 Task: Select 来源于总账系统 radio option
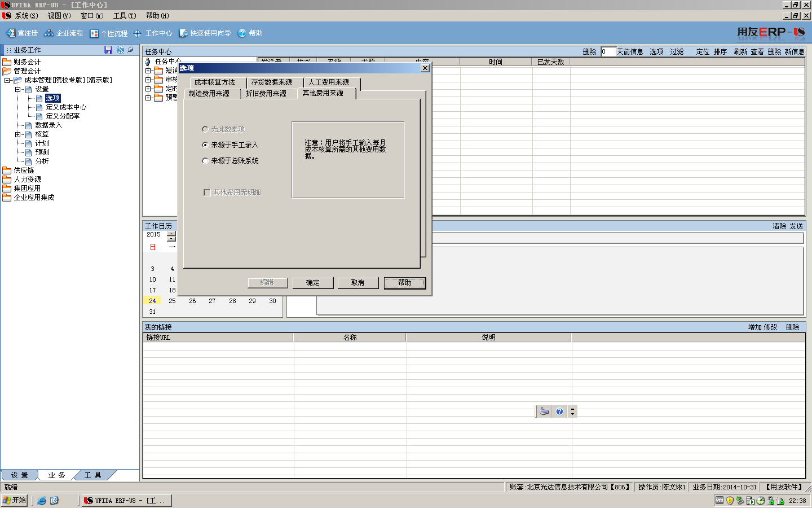(x=205, y=161)
